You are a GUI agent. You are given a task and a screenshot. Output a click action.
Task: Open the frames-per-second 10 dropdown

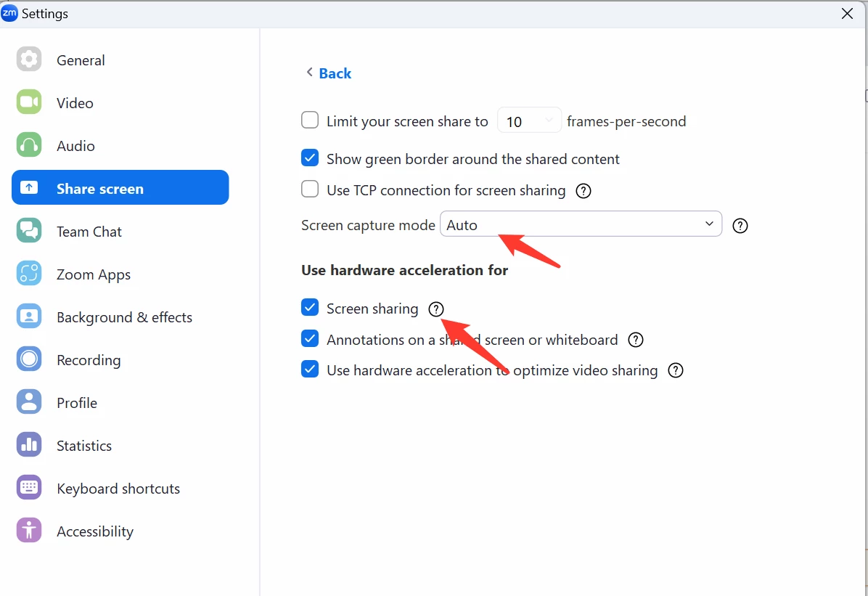[529, 121]
